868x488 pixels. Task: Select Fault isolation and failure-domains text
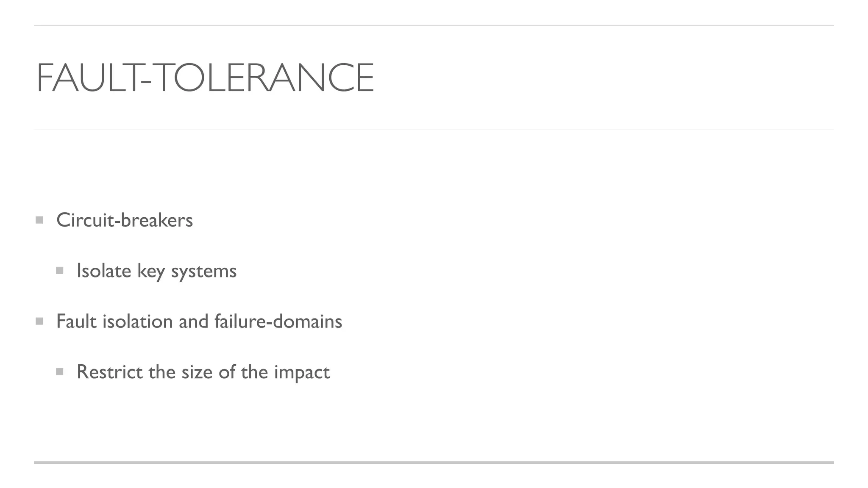(199, 321)
